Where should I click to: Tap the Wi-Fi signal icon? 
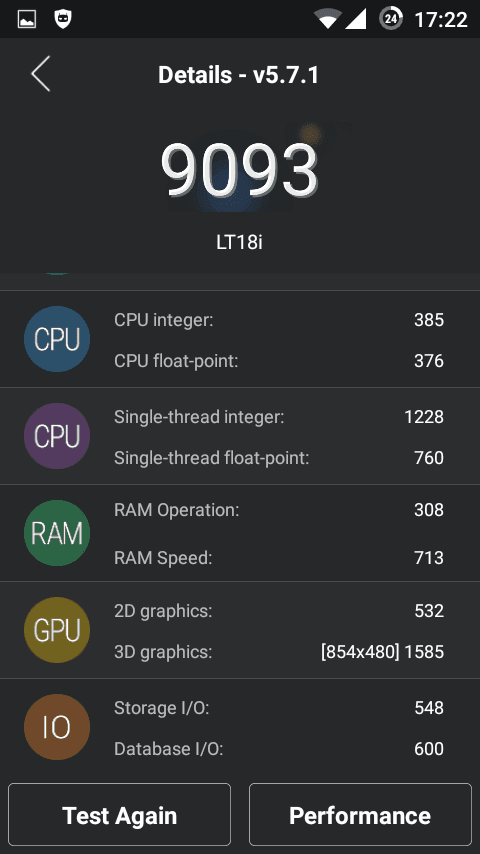(x=327, y=20)
